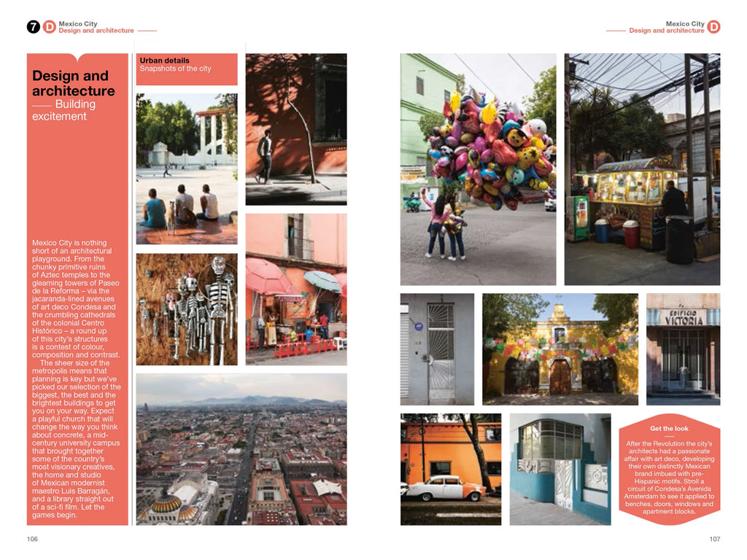Select the aerial cityscape photo
747x560 pixels.
coord(241,449)
